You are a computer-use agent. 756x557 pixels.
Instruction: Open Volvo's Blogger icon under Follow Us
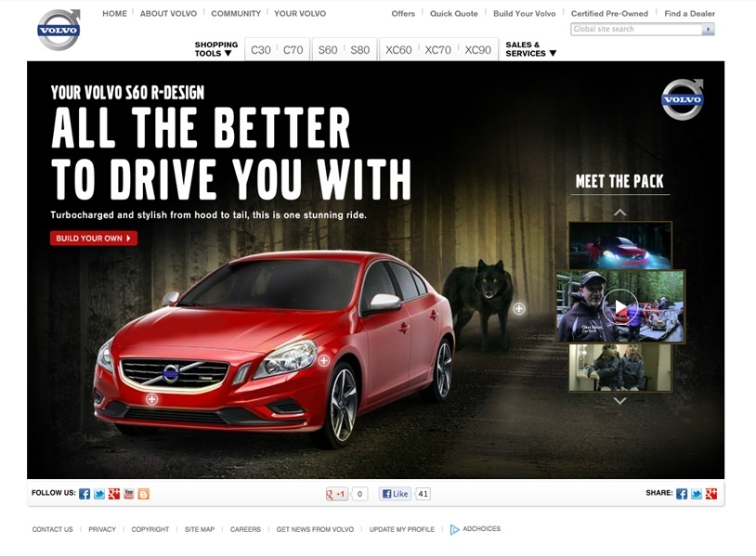144,493
